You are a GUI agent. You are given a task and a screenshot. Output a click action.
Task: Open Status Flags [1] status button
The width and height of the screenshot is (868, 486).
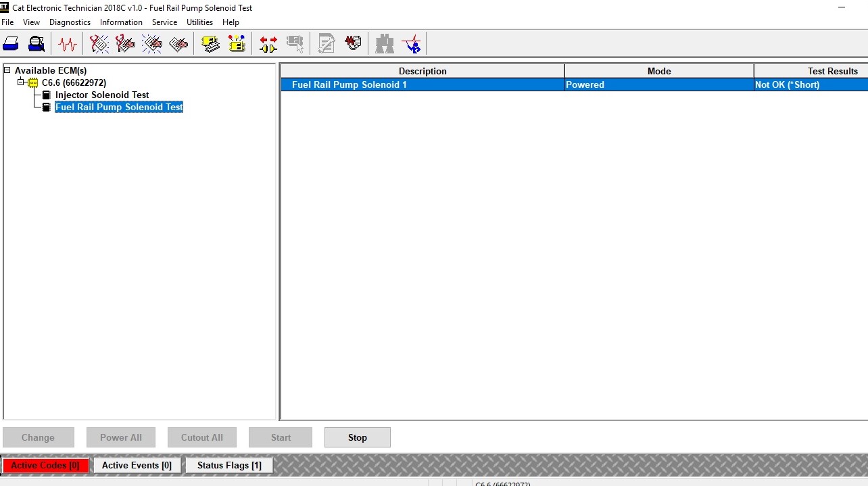pos(229,465)
